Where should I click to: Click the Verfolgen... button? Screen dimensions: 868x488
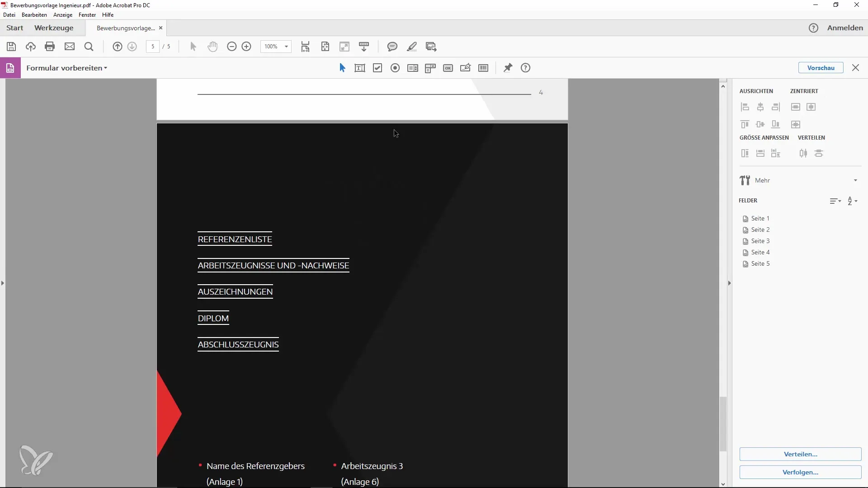coord(800,472)
